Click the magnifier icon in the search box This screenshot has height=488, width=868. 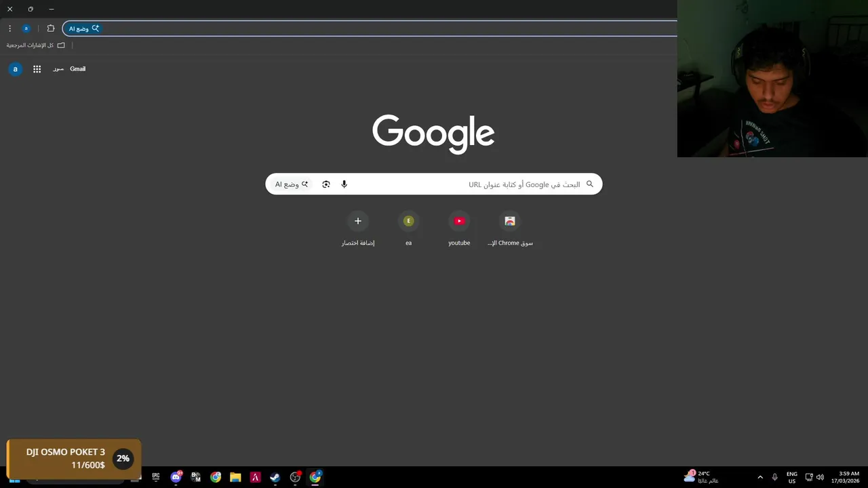tap(590, 184)
